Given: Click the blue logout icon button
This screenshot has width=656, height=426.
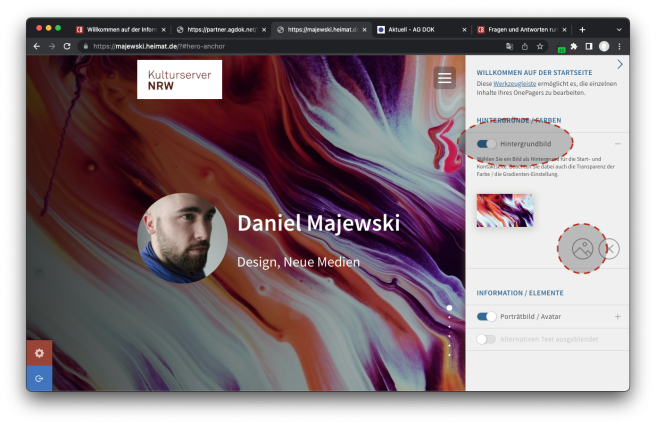Looking at the screenshot, I should coord(39,378).
